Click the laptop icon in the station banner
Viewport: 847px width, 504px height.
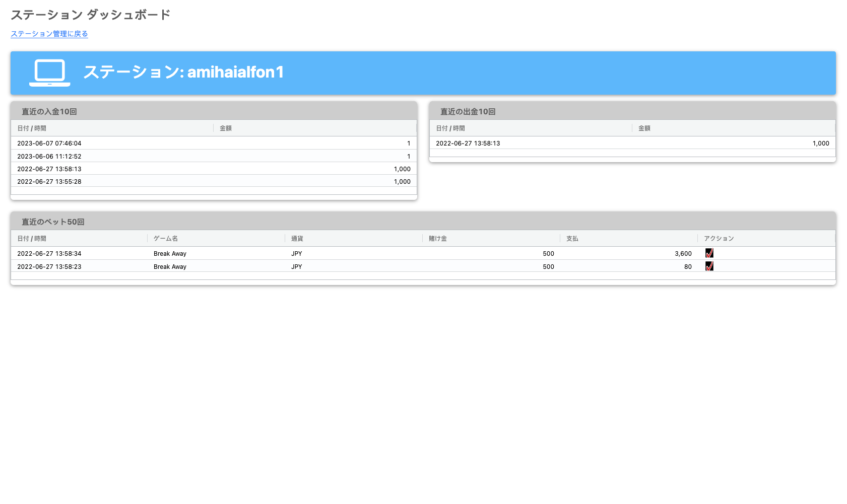pyautogui.click(x=49, y=73)
